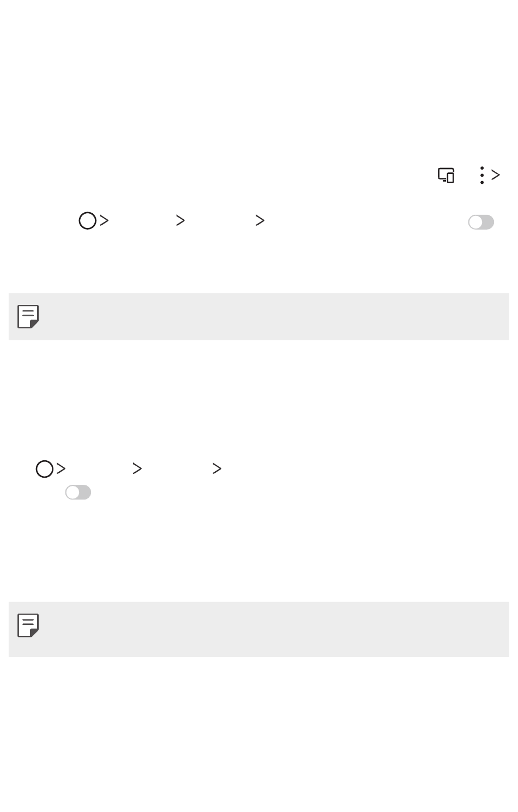Click the middle chevron in lower breadcrumb row

click(137, 469)
